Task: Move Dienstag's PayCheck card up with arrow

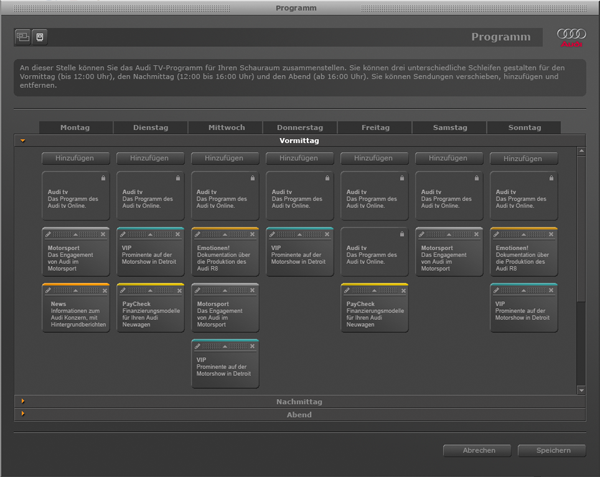Action: [150, 290]
